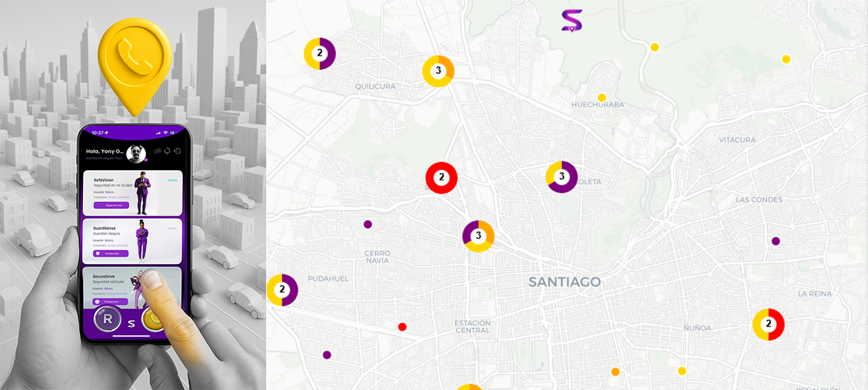Click the HUECHURABA map label
Viewport: 868px width, 390px height.
click(598, 105)
